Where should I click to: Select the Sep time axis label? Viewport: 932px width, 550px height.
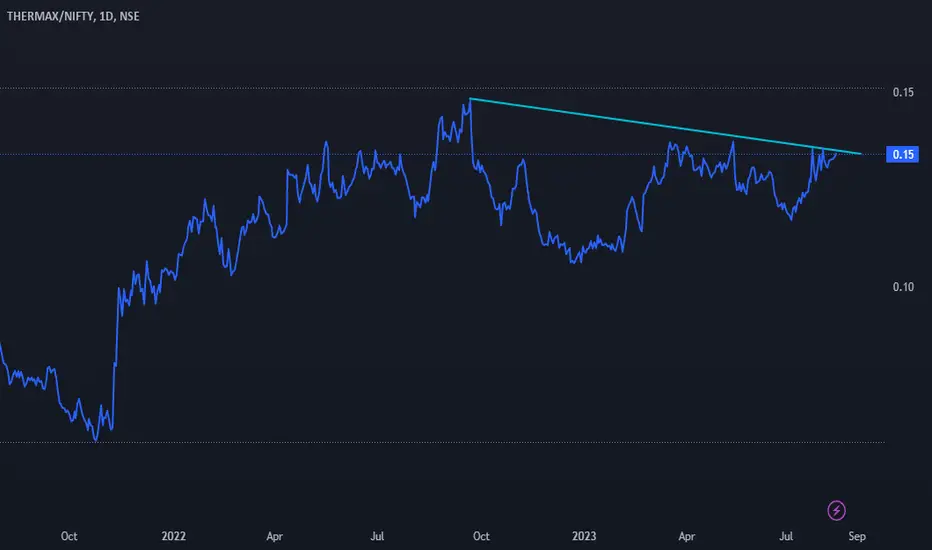(857, 536)
